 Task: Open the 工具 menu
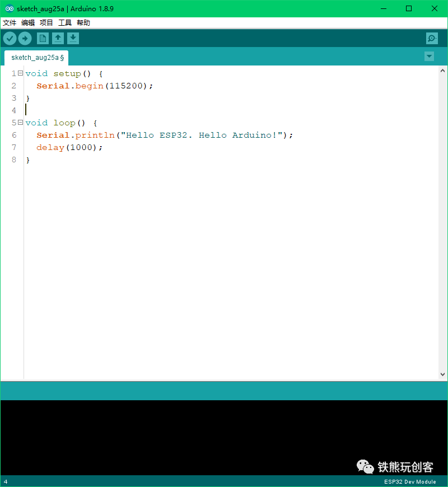click(65, 23)
